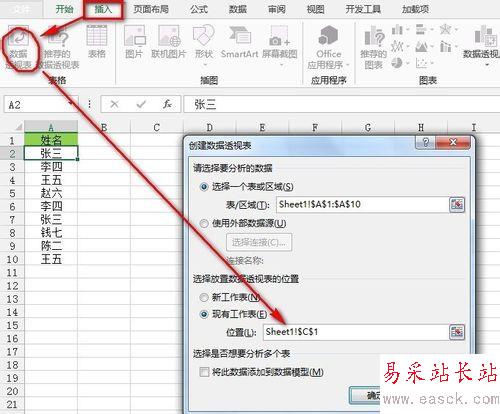Insert an area chart icon

tap(422, 46)
